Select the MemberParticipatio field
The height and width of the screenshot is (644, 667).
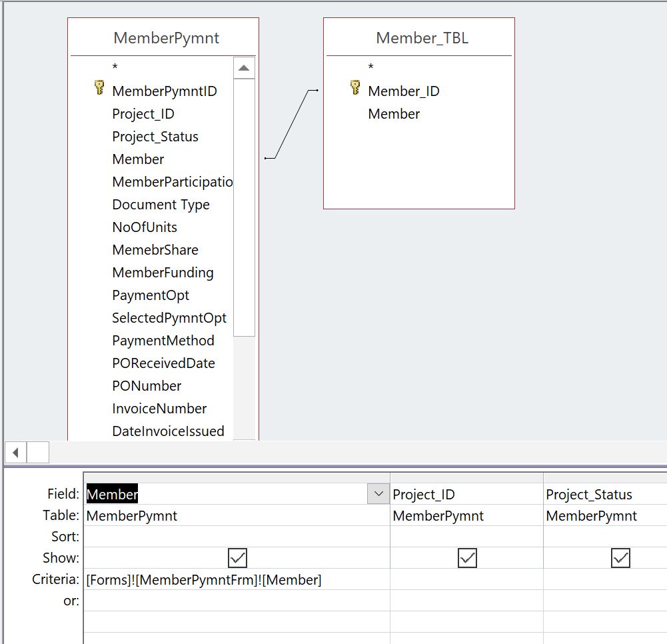click(x=173, y=182)
